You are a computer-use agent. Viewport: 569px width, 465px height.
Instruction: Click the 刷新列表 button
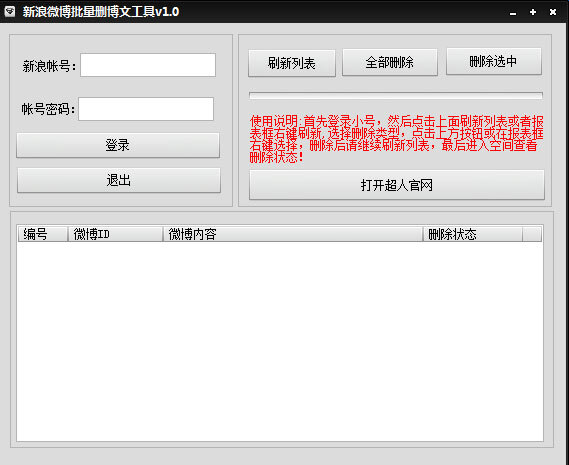(292, 63)
